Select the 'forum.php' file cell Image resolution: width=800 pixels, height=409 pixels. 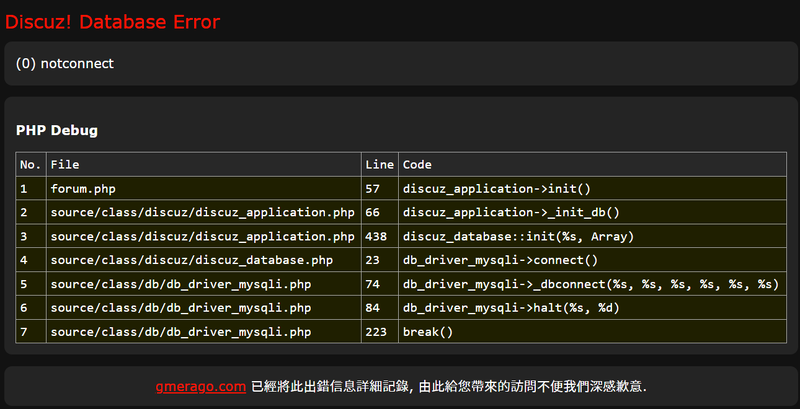pos(204,189)
